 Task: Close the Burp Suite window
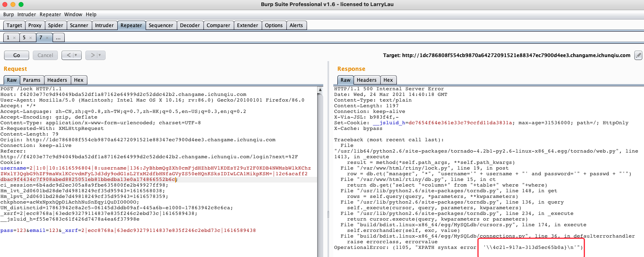[5, 4]
